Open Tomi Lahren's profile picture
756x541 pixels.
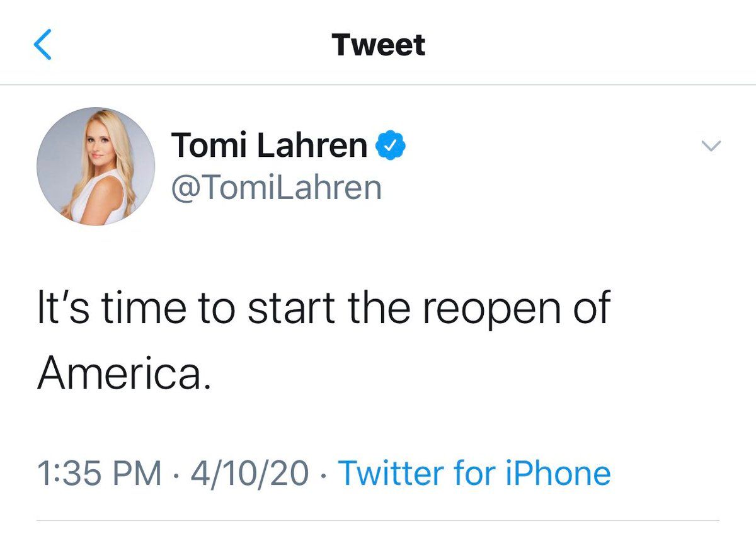[96, 166]
